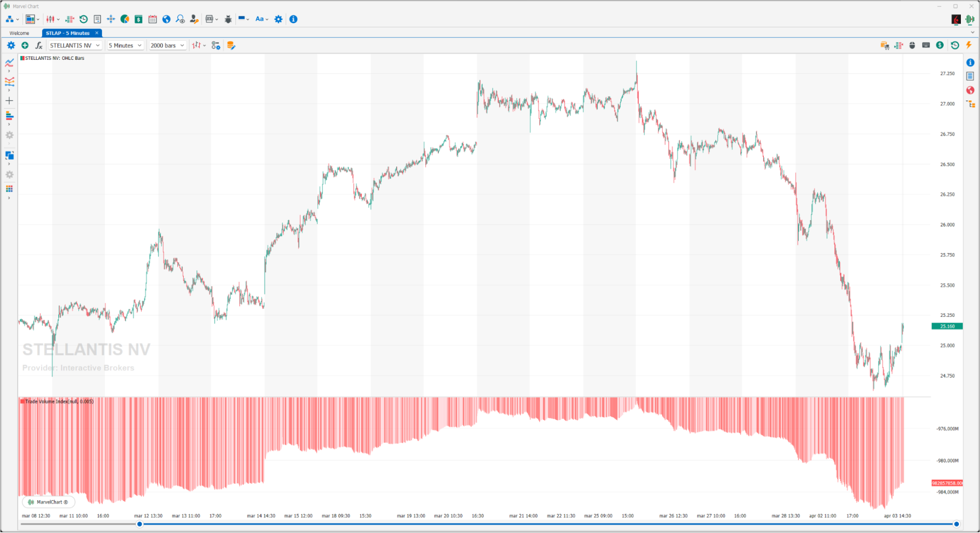Image resolution: width=980 pixels, height=533 pixels.
Task: Click the blue four-arrow move icon
Action: [111, 19]
